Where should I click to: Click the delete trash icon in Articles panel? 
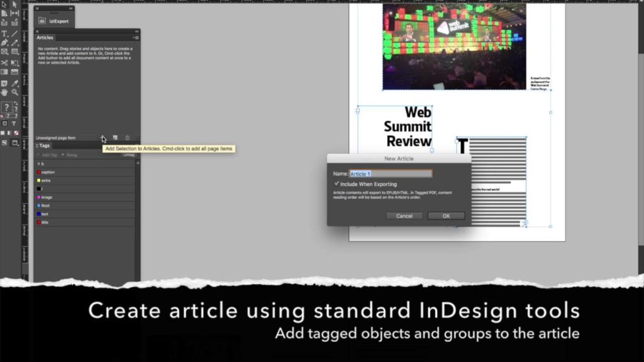[x=128, y=137]
